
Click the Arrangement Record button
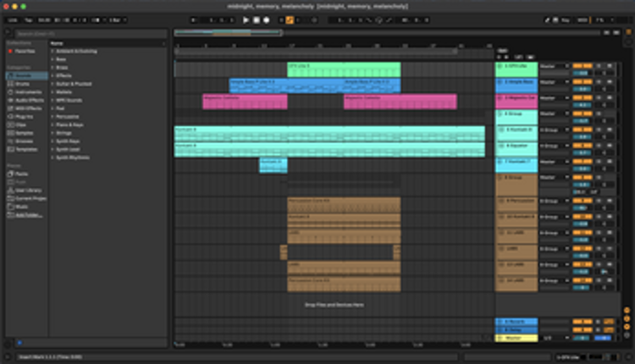pyautogui.click(x=267, y=19)
